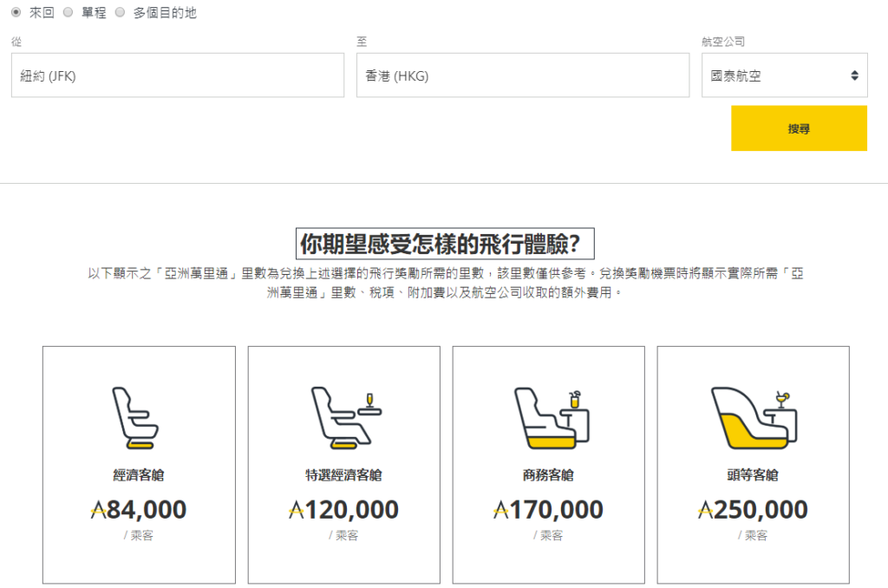Click the 航空公司 label above the dropdown

click(723, 42)
